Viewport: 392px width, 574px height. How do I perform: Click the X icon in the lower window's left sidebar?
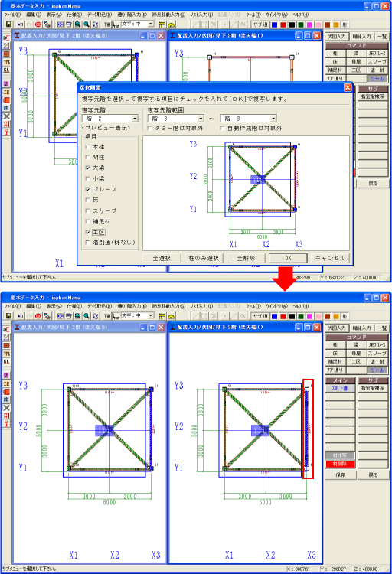coord(6,408)
